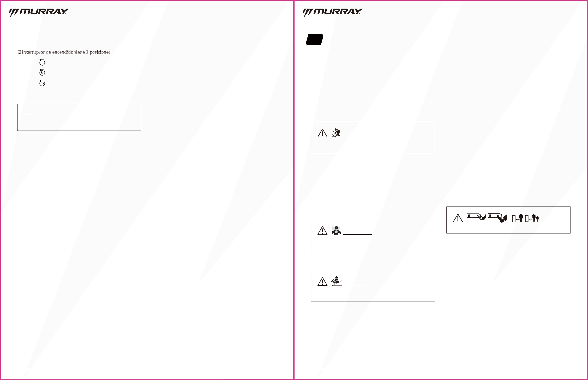Viewport: 588px width, 380px height.
Task: Click the warning triangle beside the thrown objects icon
Action: click(322, 133)
